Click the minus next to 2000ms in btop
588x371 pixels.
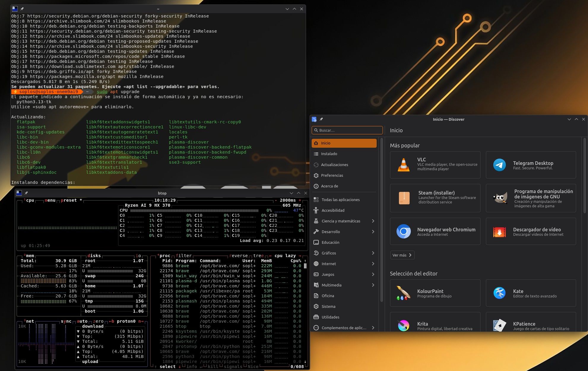click(276, 200)
